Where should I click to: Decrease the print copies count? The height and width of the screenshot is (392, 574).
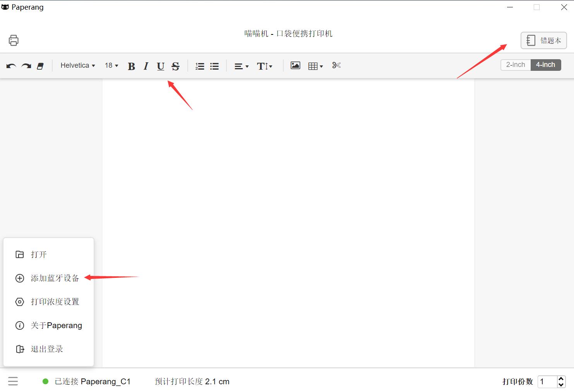tap(561, 384)
